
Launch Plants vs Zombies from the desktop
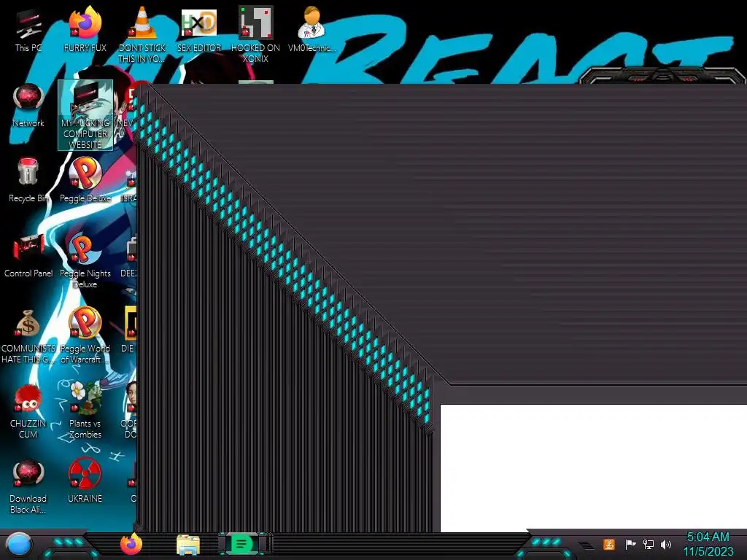point(85,411)
